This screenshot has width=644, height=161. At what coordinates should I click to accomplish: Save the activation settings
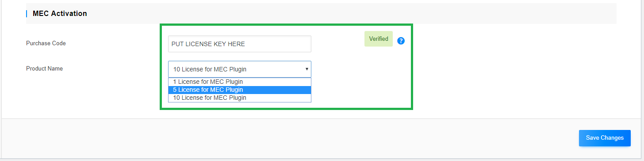tap(605, 138)
